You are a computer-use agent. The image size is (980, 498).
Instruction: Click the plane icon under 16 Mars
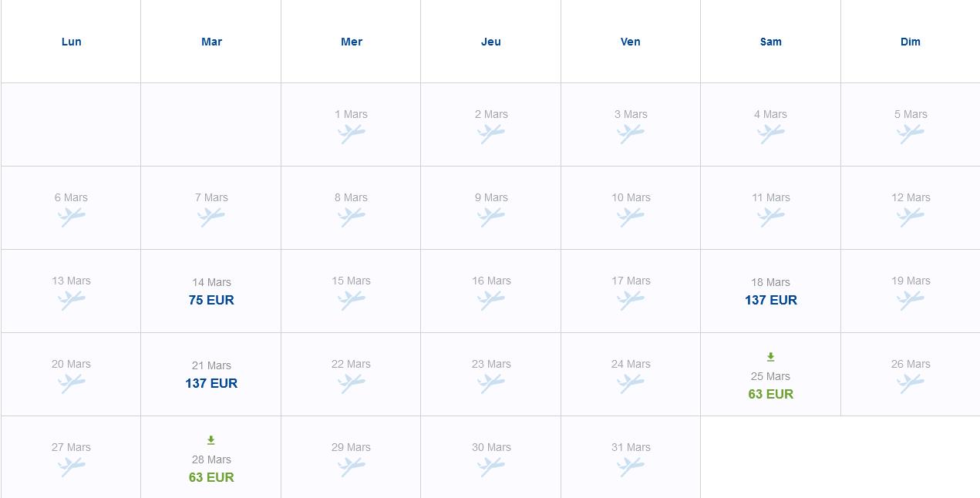490,300
